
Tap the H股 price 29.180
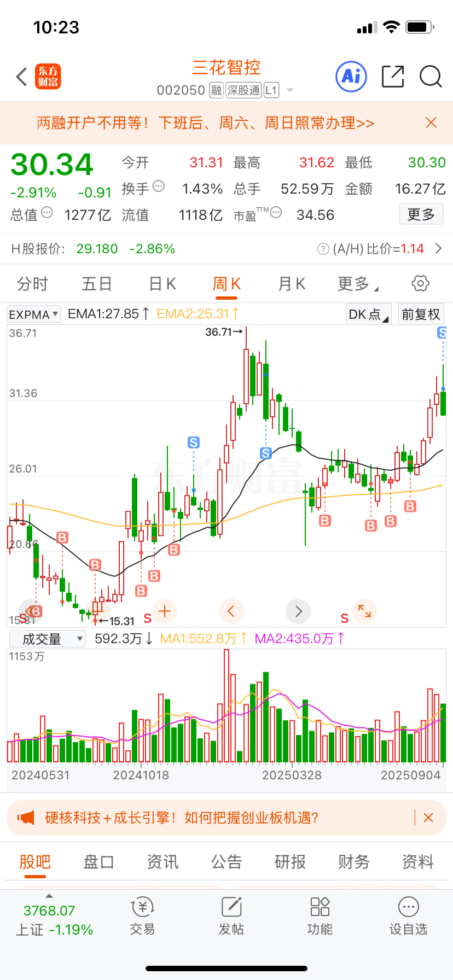pos(97,249)
